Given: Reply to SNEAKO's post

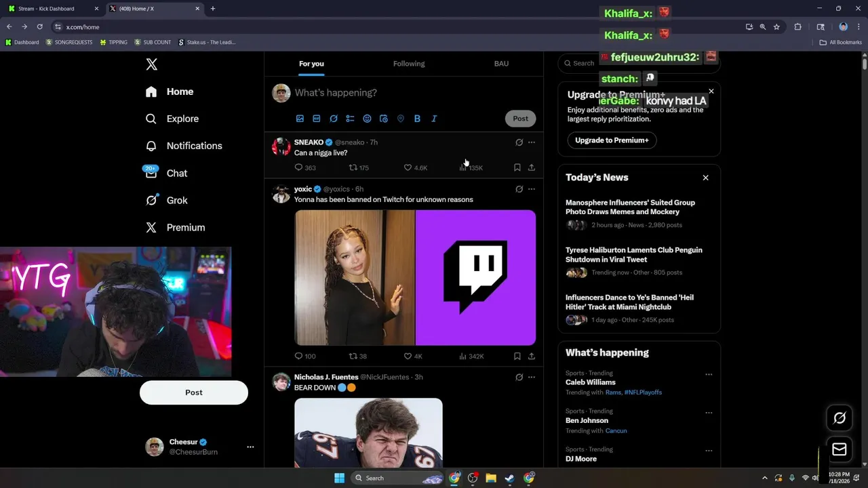Looking at the screenshot, I should tap(305, 167).
